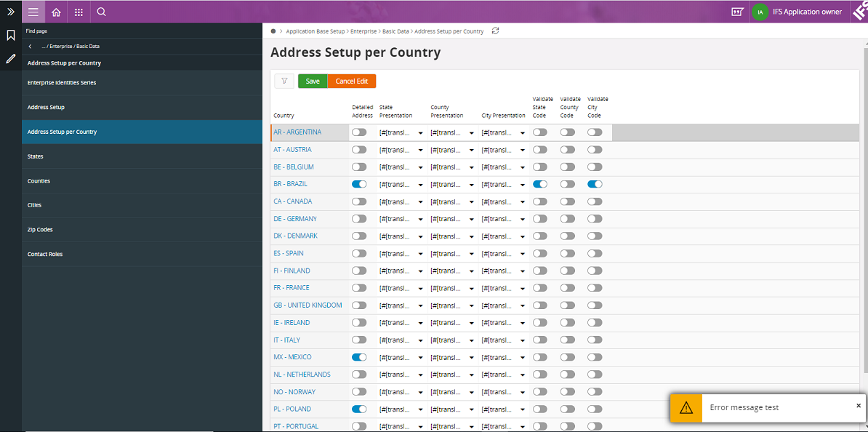The height and width of the screenshot is (432, 868).
Task: Open City Presentation dropdown for FR - FRANCE
Action: tap(521, 287)
